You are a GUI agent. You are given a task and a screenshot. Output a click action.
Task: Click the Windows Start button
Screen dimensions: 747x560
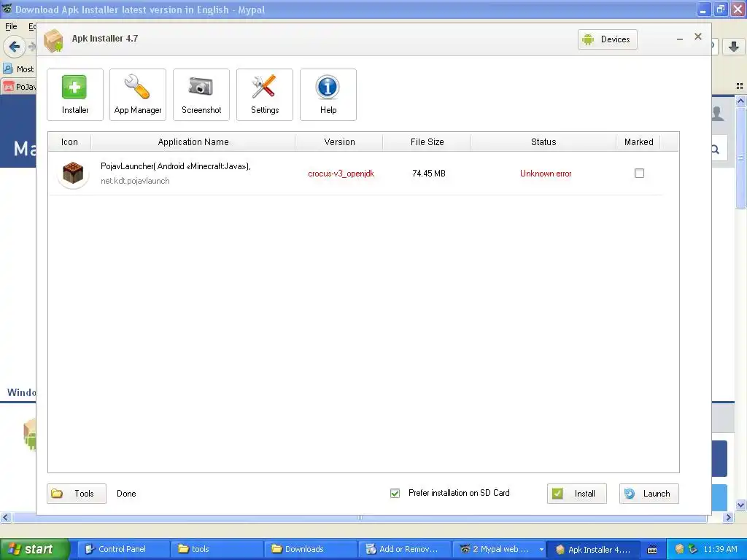[x=35, y=549]
